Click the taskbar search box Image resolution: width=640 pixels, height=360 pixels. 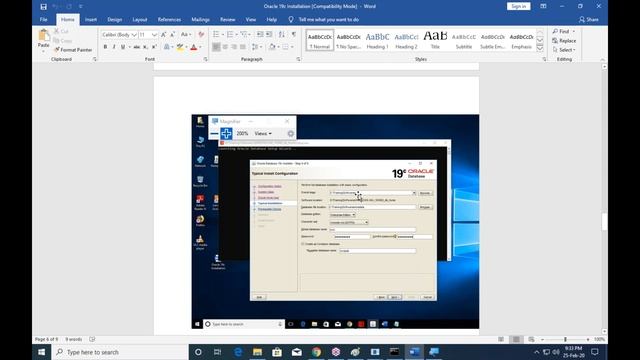(120, 352)
